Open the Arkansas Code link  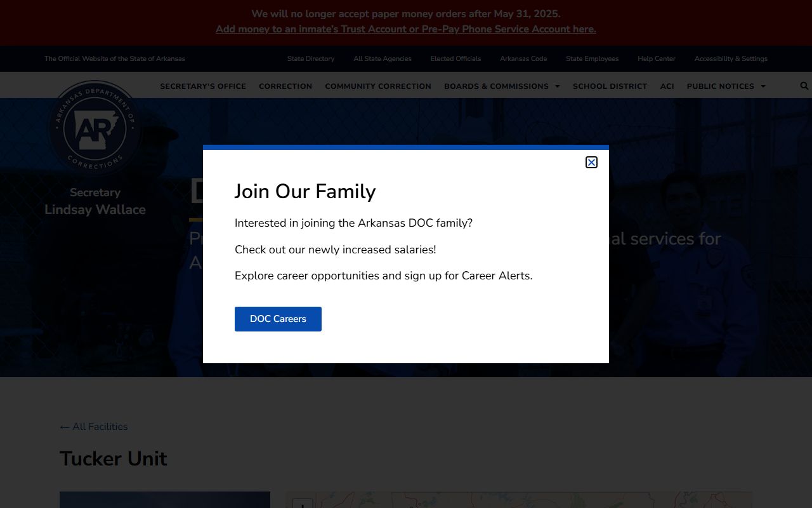point(523,58)
